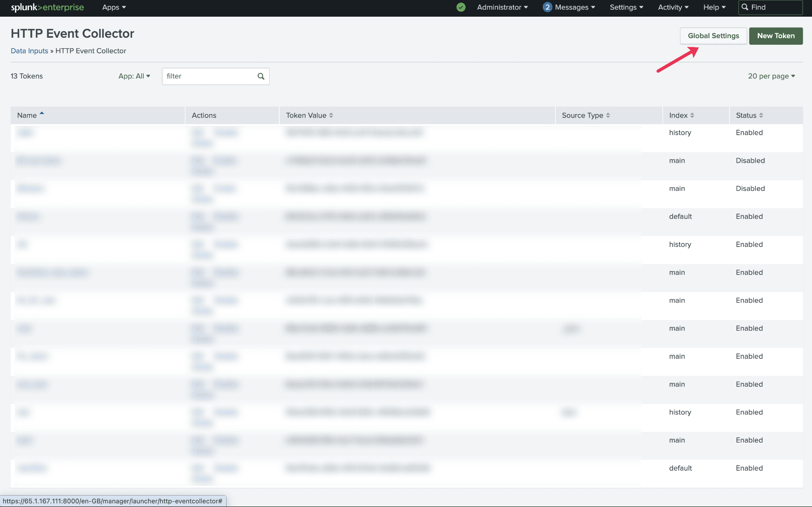Open Global Settings
This screenshot has width=812, height=507.
click(x=713, y=36)
